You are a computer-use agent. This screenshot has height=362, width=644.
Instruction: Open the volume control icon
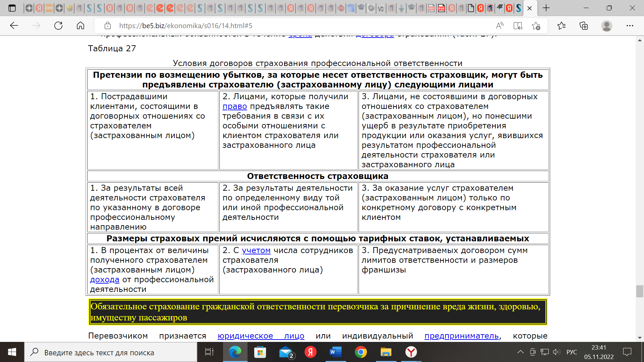556,352
